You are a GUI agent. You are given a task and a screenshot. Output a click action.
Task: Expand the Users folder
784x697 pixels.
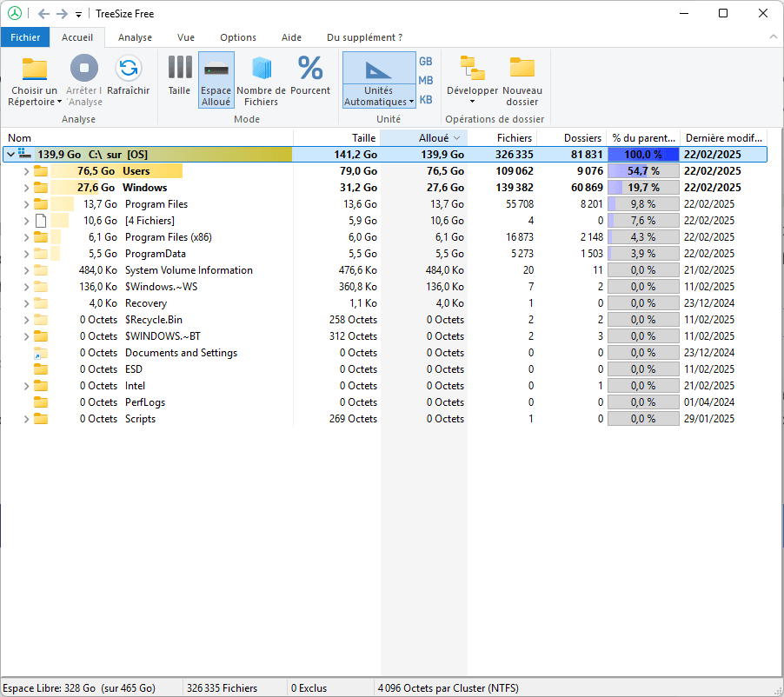click(26, 171)
